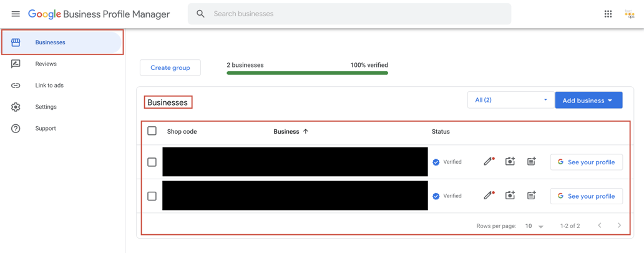Click the Business column sort arrow

pyautogui.click(x=305, y=132)
